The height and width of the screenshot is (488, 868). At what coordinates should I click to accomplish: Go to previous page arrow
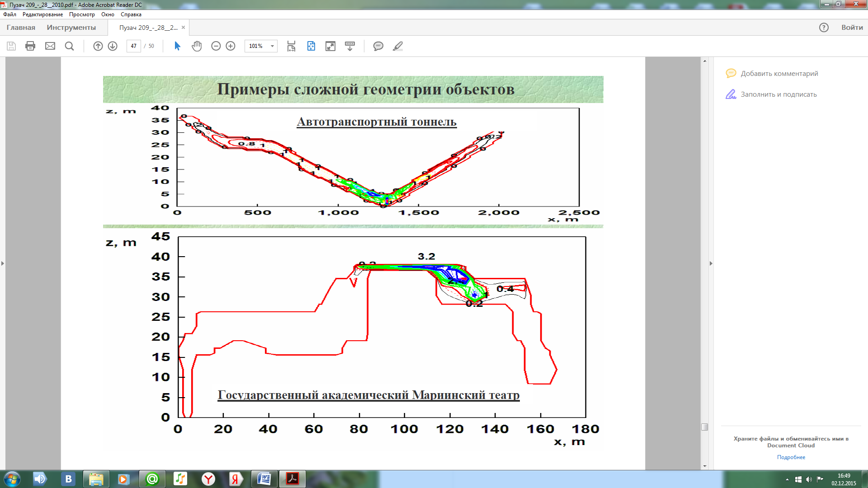coord(98,46)
